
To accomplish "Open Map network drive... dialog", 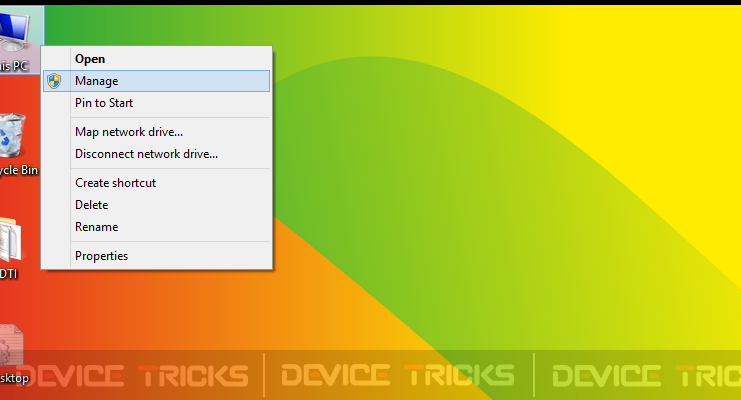I will (156, 132).
